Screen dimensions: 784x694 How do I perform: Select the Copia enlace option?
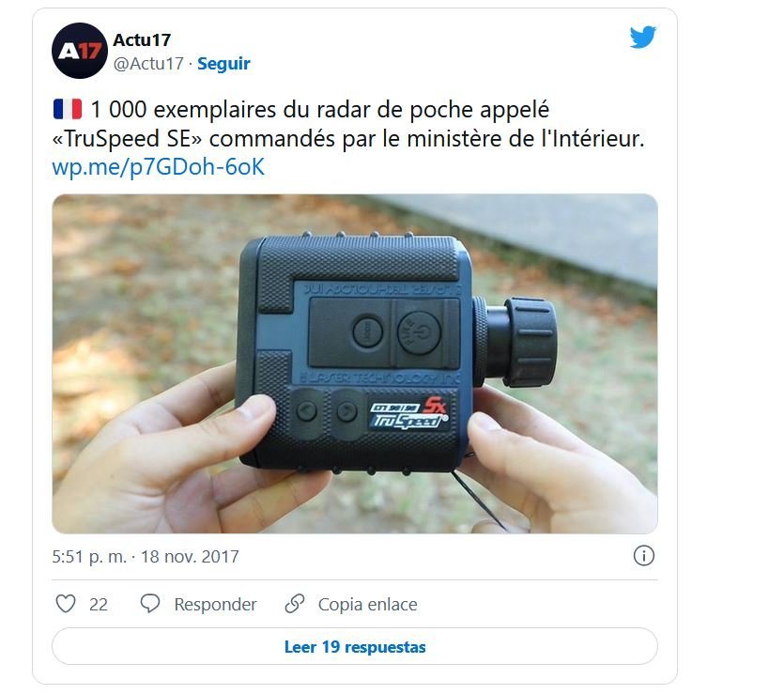(x=367, y=604)
